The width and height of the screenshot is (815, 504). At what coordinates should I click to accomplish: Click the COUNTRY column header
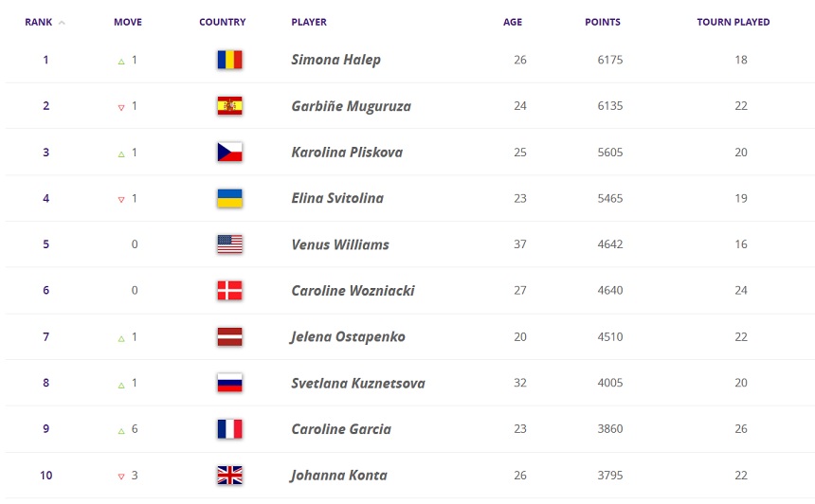click(x=223, y=22)
